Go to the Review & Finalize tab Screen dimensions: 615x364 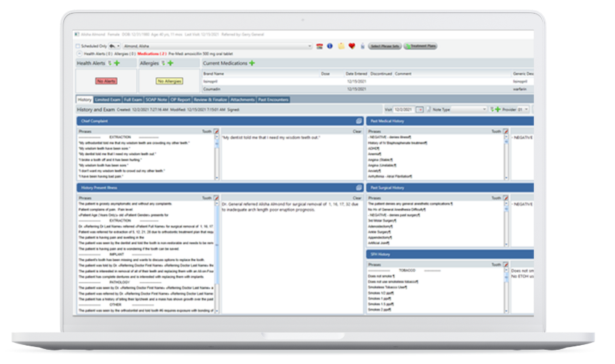click(x=211, y=99)
